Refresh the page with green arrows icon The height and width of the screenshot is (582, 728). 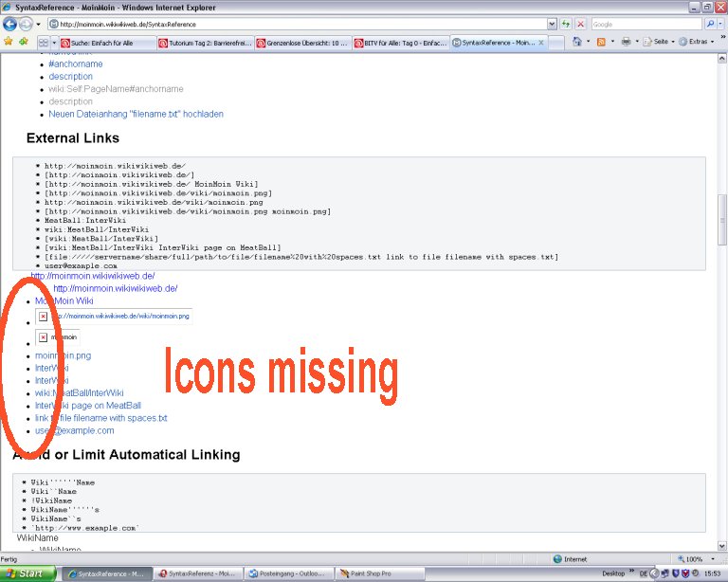pos(566,24)
